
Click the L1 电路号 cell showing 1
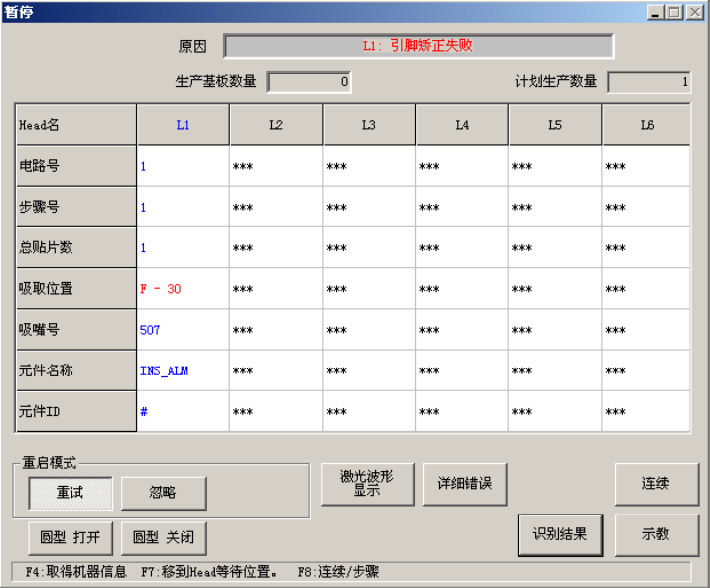click(184, 166)
